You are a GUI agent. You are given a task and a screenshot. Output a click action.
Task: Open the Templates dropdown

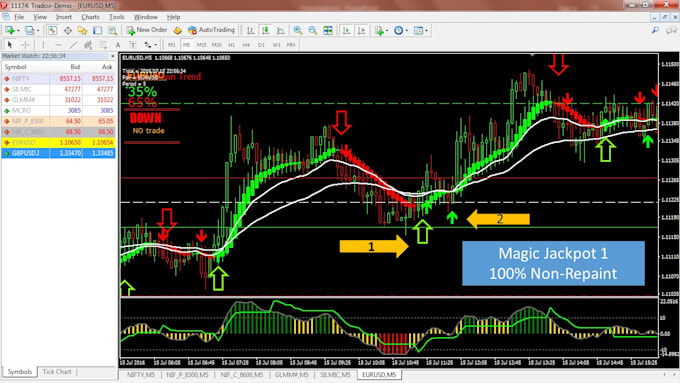pyautogui.click(x=420, y=30)
